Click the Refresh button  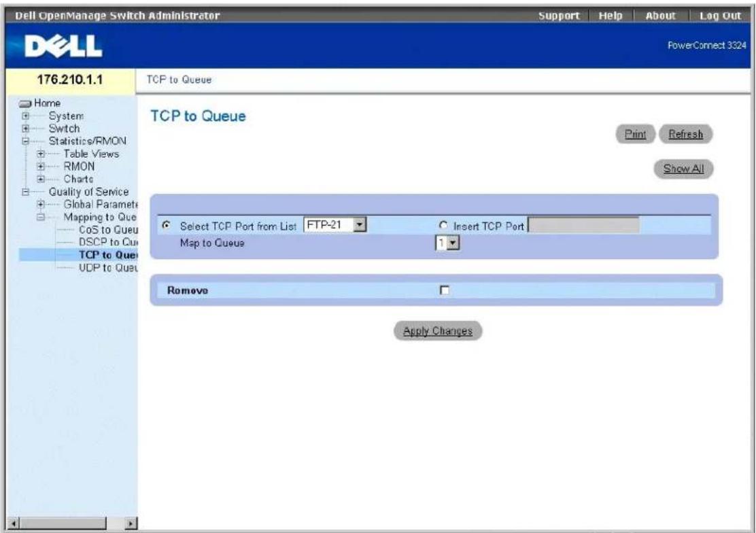click(685, 134)
